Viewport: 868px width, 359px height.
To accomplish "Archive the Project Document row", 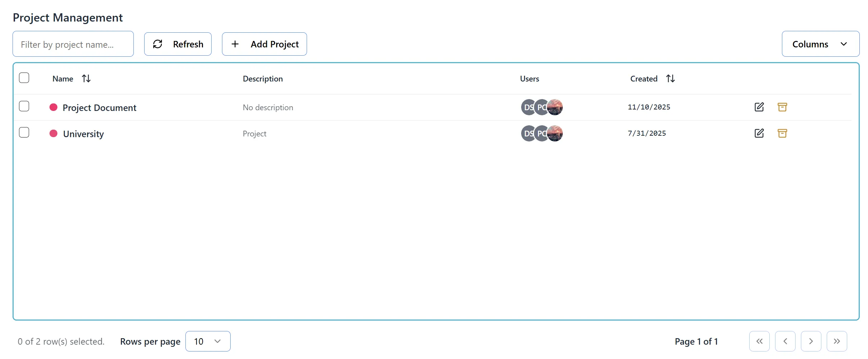I will click(782, 107).
